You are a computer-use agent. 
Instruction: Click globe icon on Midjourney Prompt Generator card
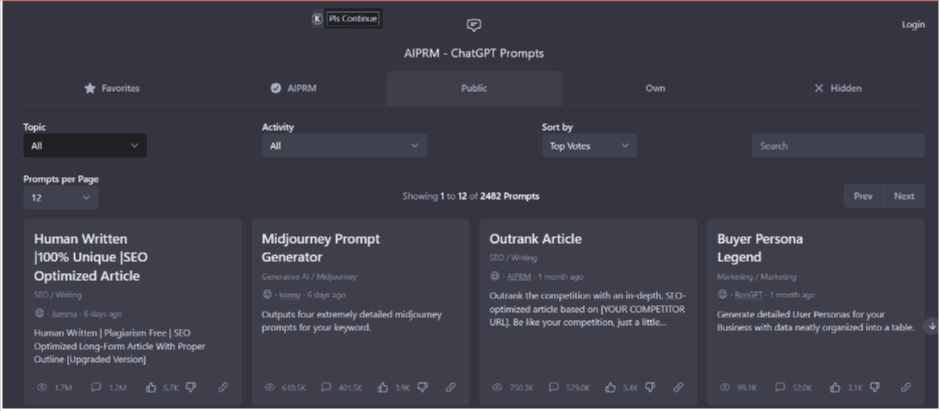point(267,294)
